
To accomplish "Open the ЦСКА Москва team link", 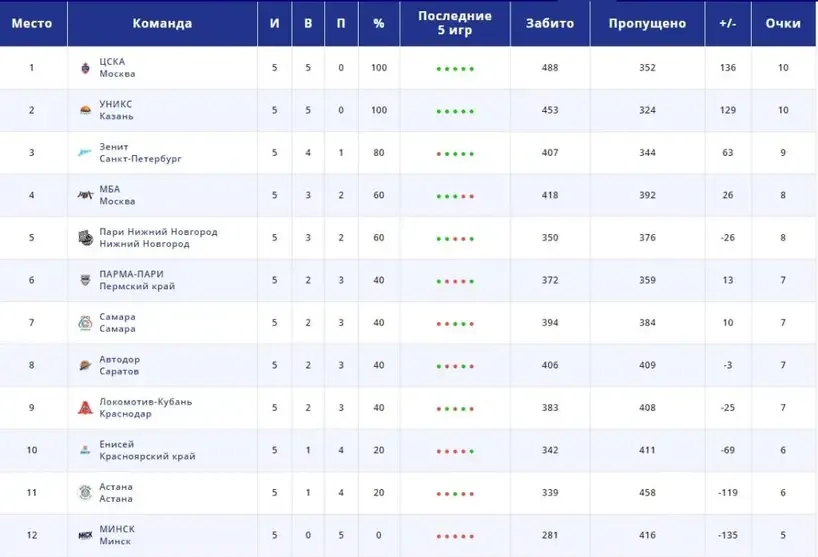I will (x=117, y=68).
